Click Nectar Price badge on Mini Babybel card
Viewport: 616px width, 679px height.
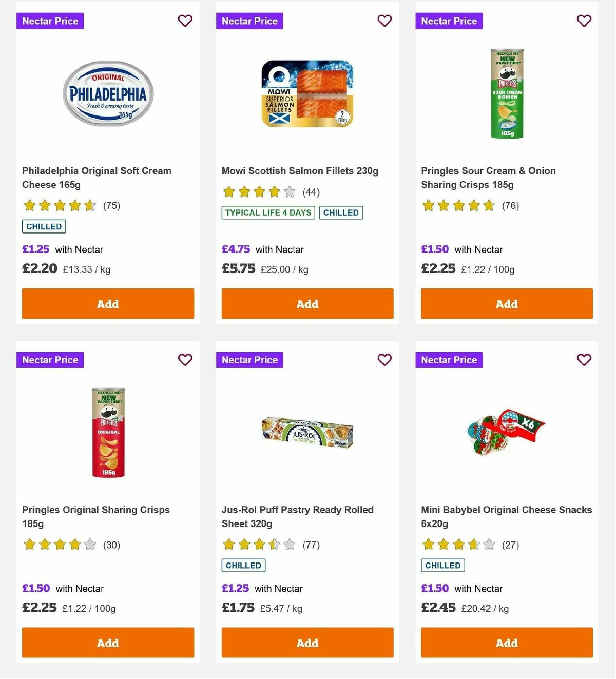coord(449,360)
